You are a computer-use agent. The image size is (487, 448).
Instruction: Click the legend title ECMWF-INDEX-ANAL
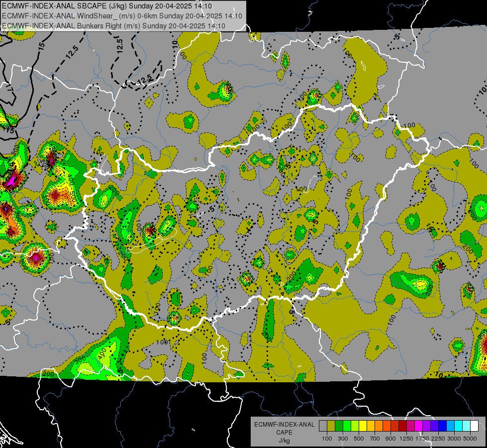click(284, 425)
